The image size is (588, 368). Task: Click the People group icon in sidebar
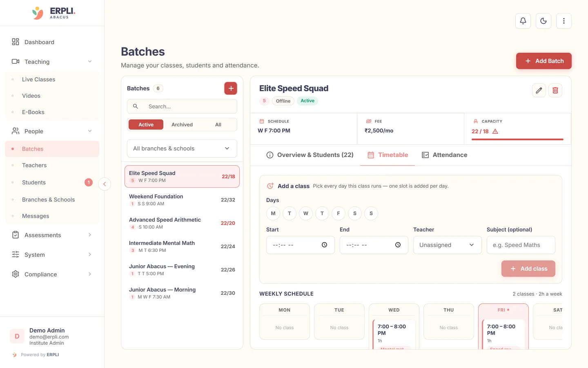pyautogui.click(x=16, y=131)
